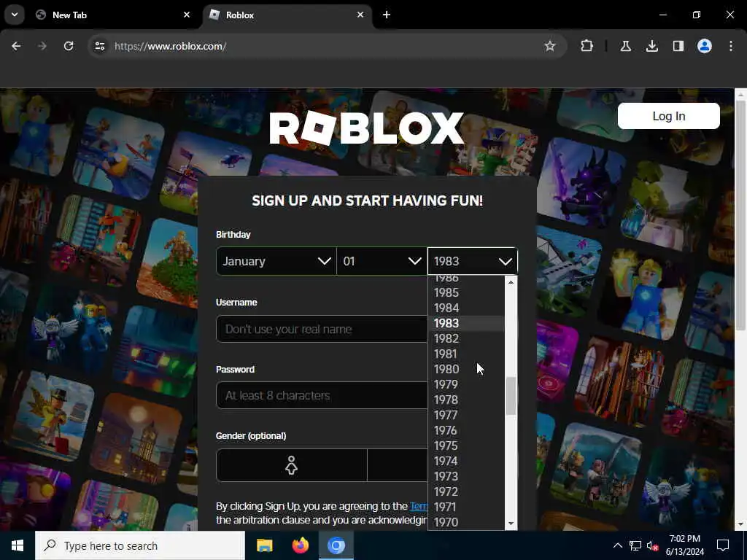Screen dimensions: 747x560
Task: Close the Roblox tab
Action: tap(360, 15)
